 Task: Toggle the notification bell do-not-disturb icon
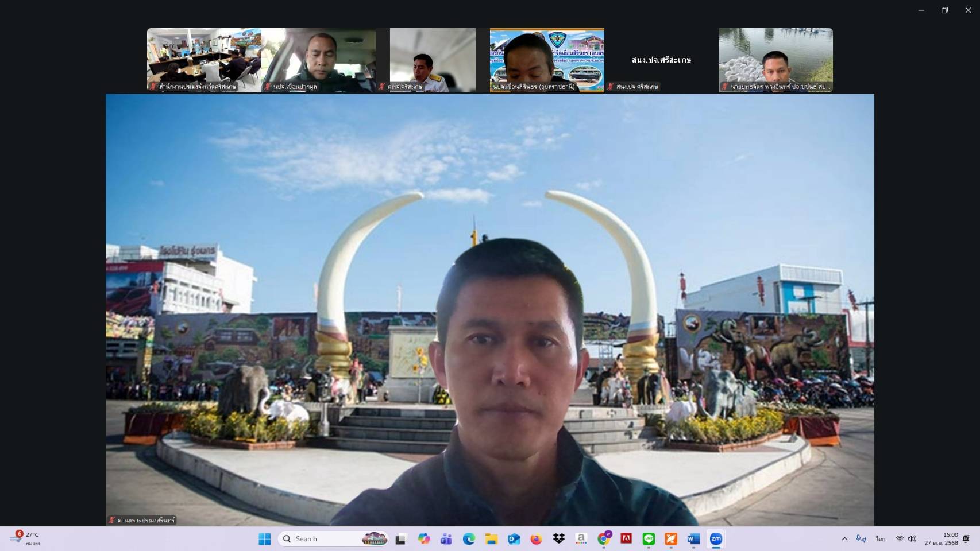pyautogui.click(x=966, y=539)
